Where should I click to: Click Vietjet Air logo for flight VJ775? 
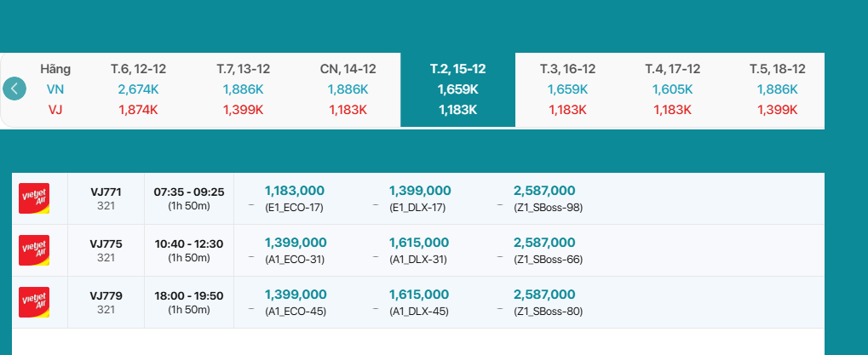pos(34,250)
